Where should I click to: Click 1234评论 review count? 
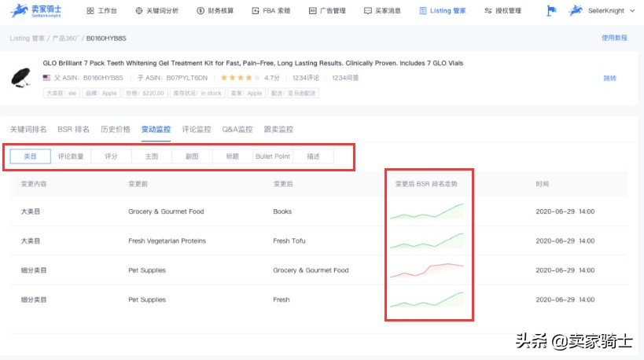(306, 78)
